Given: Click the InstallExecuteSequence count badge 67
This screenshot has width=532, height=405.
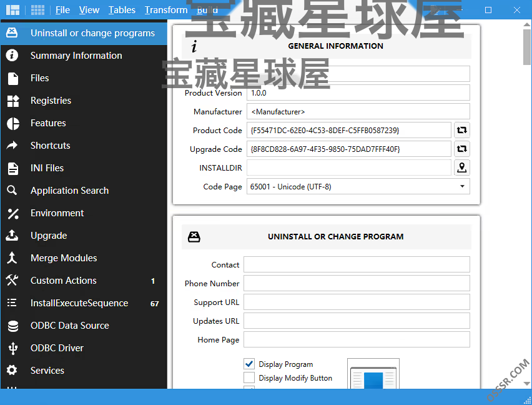Looking at the screenshot, I should [x=155, y=304].
